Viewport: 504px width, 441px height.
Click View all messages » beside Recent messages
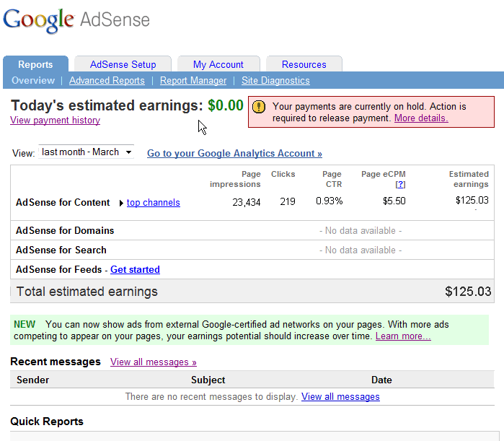click(154, 362)
